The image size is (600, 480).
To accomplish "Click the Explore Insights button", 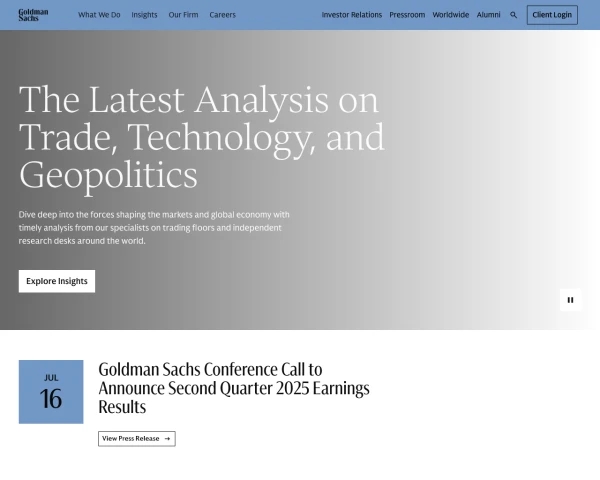I will pyautogui.click(x=57, y=281).
